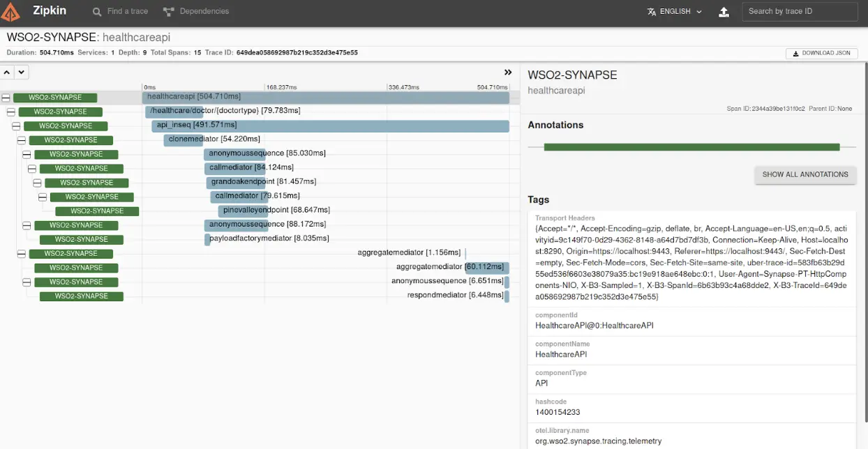Select the anonymoussequence 88.172ms span bar
Viewport: 868px width, 449px height.
click(x=236, y=225)
